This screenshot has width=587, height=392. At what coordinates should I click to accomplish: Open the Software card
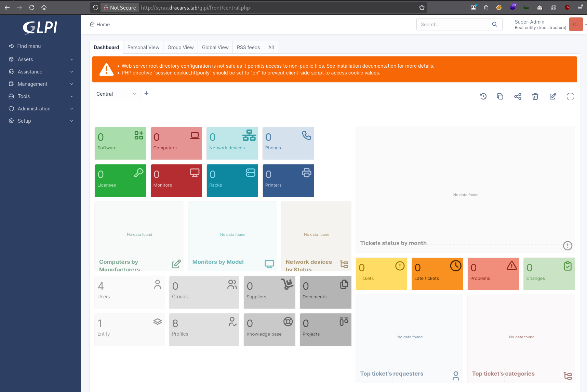121,143
